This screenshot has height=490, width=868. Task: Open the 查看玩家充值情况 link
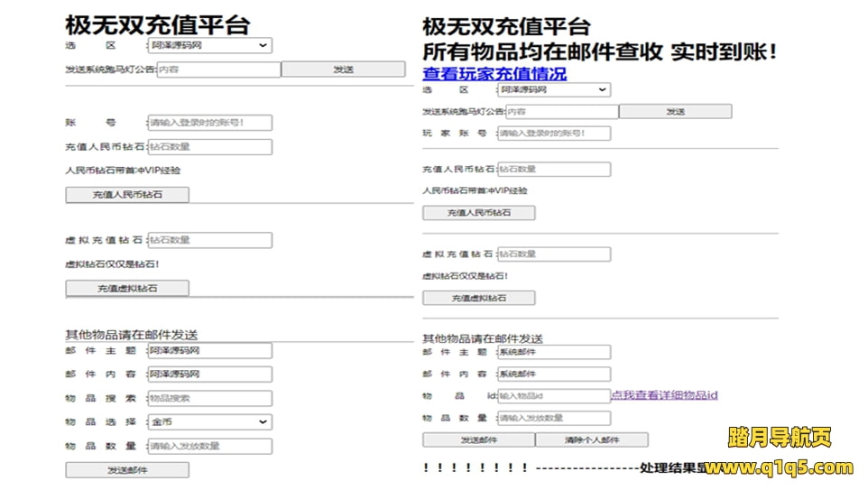pos(494,73)
